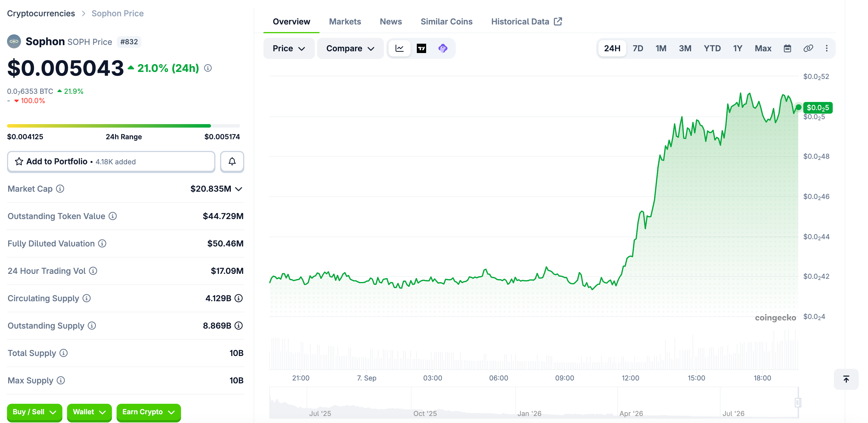Switch to the TradingView chart icon
This screenshot has height=423, width=868.
point(421,48)
